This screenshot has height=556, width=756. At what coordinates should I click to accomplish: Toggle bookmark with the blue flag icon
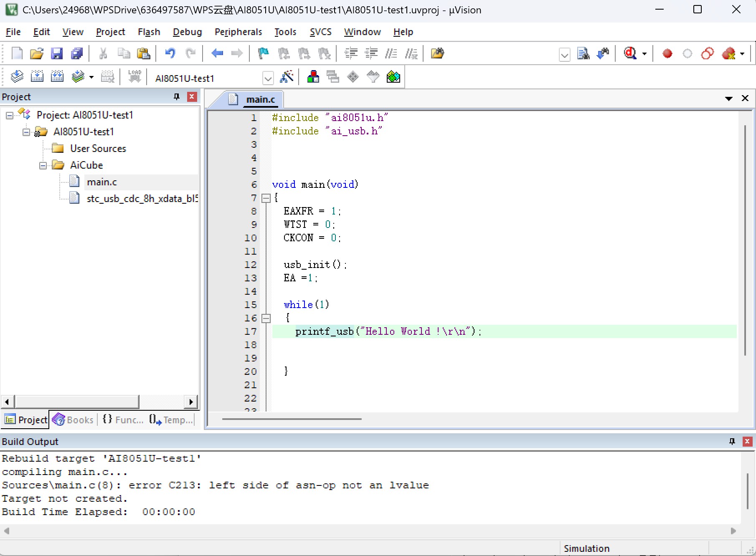coord(263,53)
